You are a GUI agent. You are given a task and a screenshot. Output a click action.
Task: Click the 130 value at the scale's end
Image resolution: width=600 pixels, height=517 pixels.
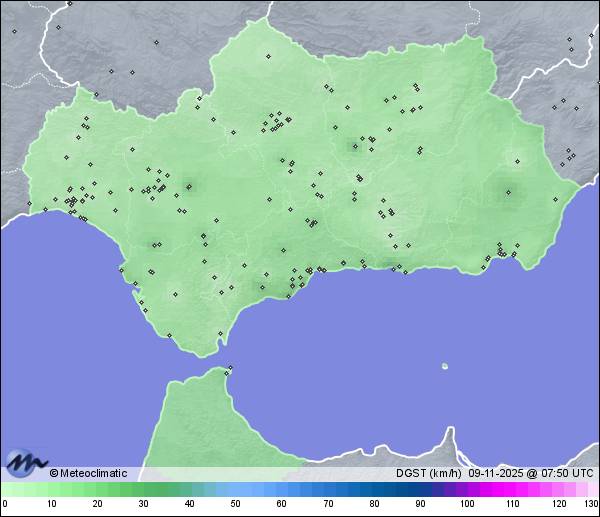(x=591, y=504)
